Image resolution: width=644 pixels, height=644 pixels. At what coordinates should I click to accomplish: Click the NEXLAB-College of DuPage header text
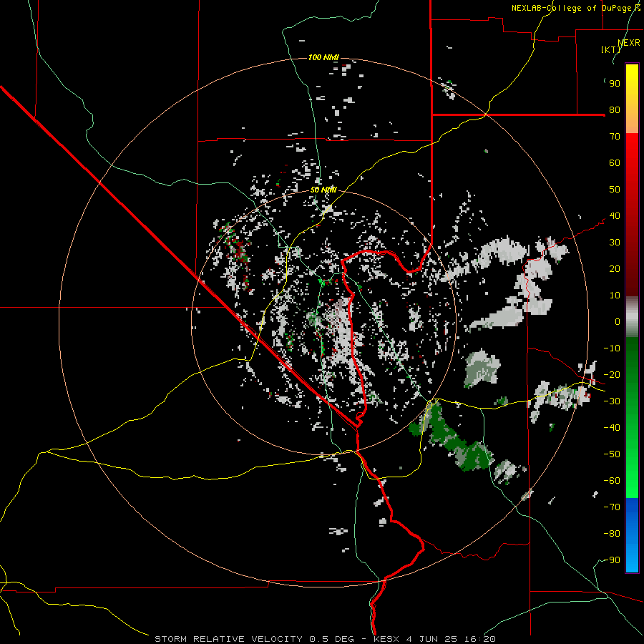(x=576, y=8)
